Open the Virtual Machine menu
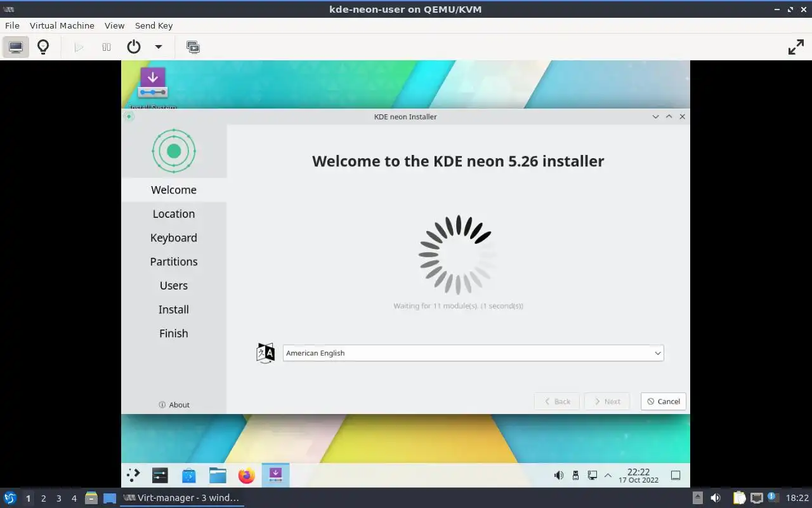The image size is (812, 508). (62, 25)
